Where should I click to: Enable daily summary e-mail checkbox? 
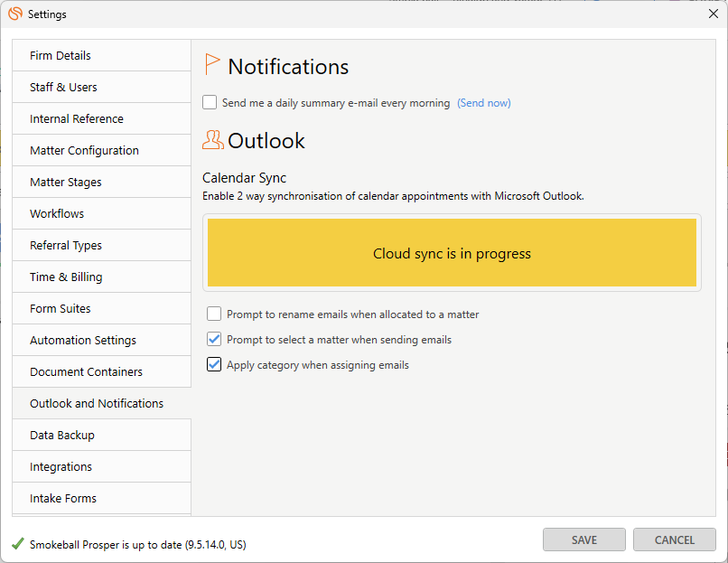tap(210, 102)
